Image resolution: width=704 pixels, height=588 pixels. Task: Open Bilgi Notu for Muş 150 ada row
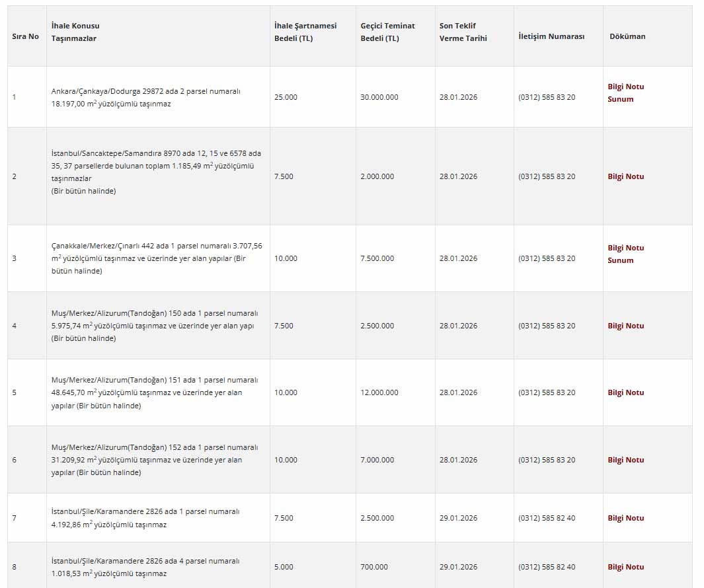[x=625, y=326]
